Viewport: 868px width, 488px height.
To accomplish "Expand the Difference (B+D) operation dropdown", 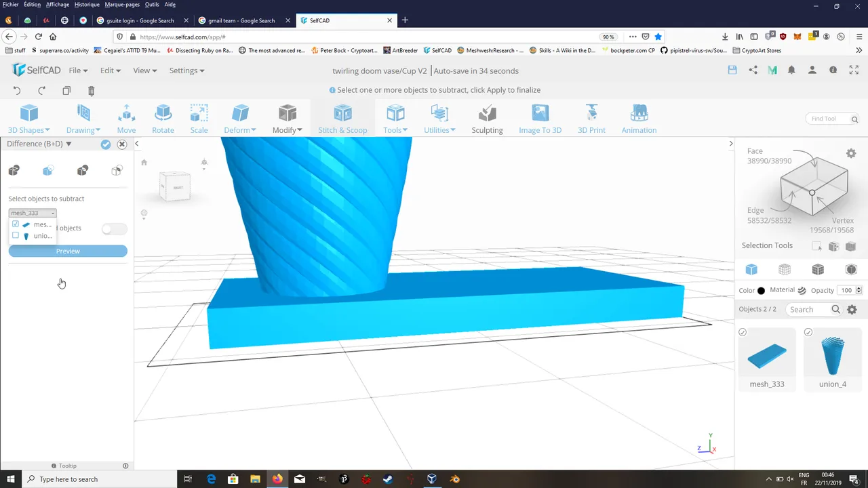I will pos(68,144).
